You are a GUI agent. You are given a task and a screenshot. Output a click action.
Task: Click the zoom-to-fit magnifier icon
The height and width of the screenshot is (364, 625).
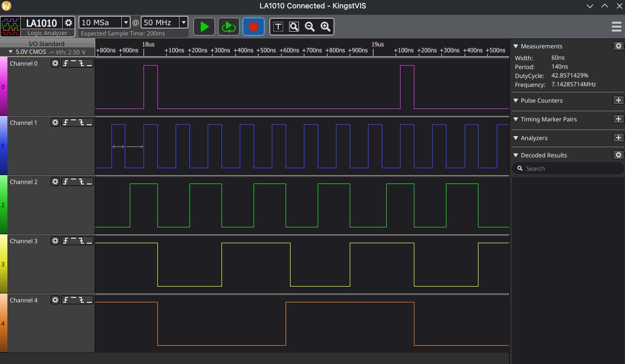click(x=294, y=27)
